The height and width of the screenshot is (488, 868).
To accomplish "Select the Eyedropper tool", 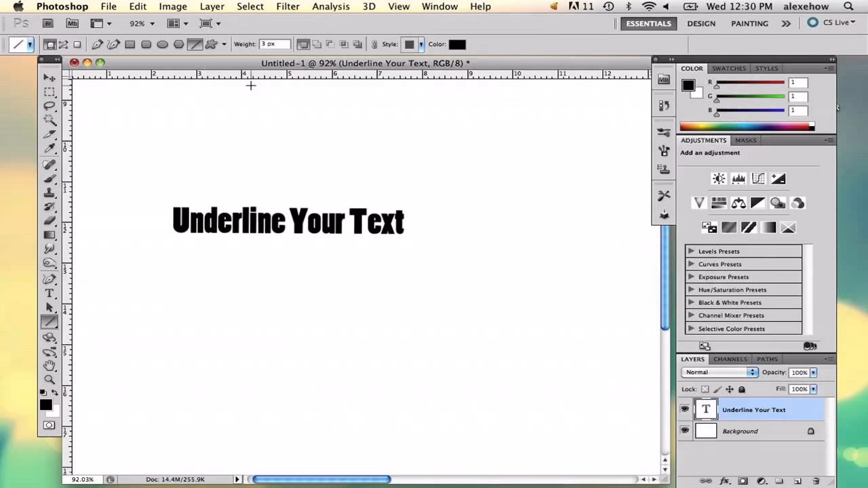I will pyautogui.click(x=49, y=148).
